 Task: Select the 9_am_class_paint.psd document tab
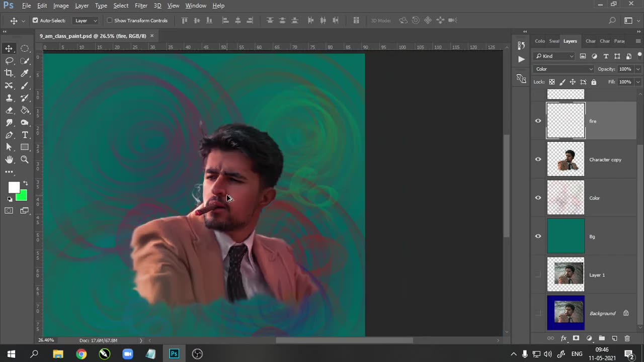tap(93, 36)
